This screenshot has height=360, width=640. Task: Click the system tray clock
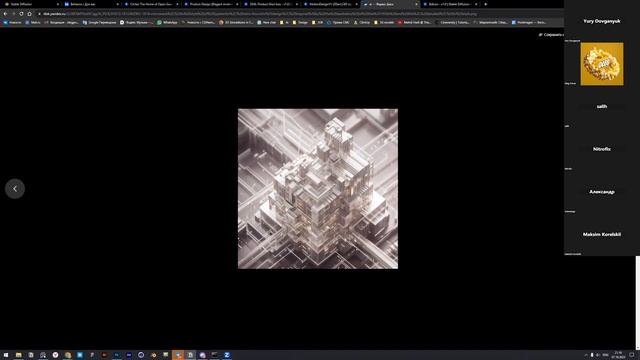(x=619, y=355)
